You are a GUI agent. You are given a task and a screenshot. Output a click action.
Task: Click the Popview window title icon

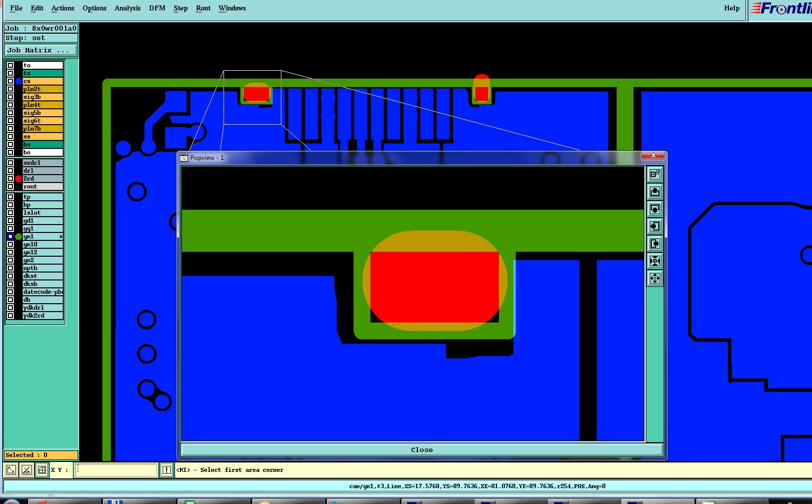(184, 158)
